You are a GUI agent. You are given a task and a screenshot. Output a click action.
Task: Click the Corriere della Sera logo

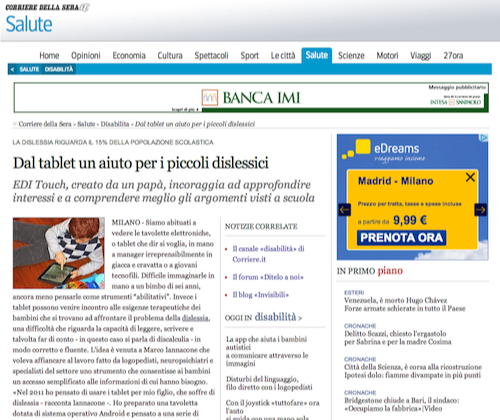(x=47, y=7)
